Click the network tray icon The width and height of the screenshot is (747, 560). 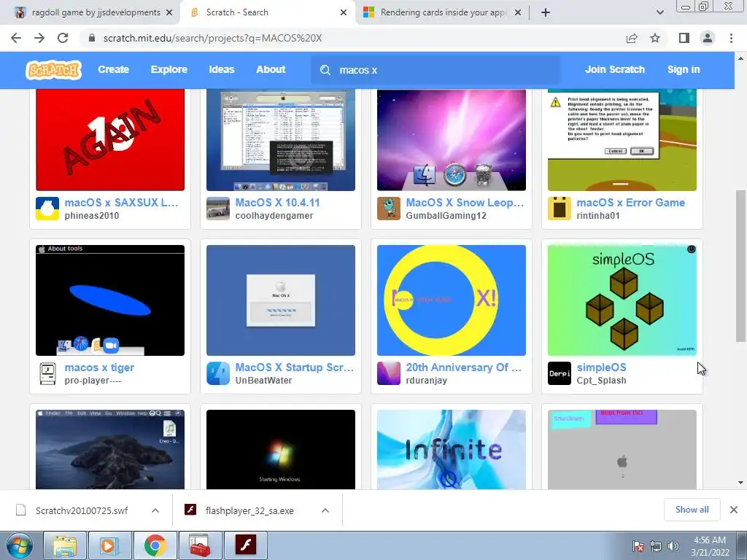pos(656,546)
